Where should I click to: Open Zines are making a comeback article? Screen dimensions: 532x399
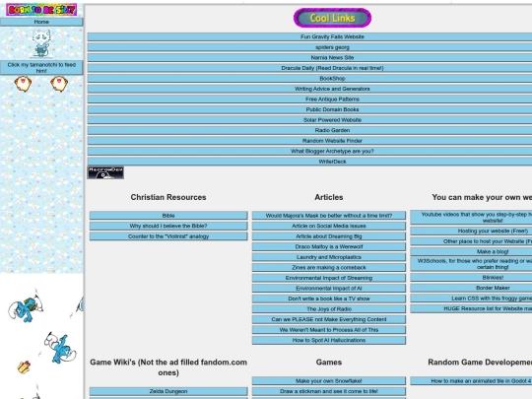coord(329,267)
